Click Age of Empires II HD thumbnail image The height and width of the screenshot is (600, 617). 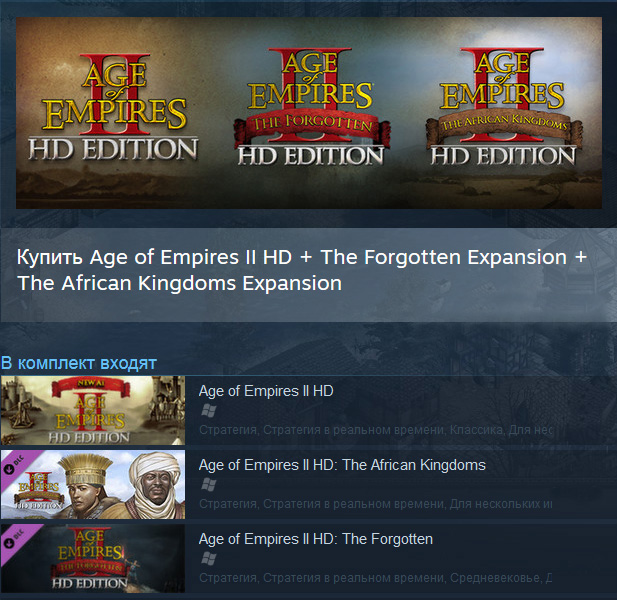tap(93, 410)
